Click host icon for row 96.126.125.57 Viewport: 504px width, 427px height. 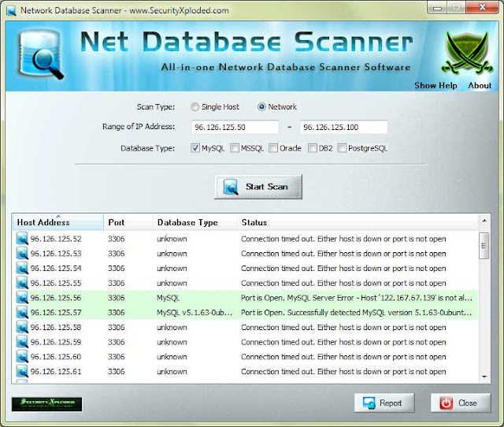pyautogui.click(x=22, y=313)
